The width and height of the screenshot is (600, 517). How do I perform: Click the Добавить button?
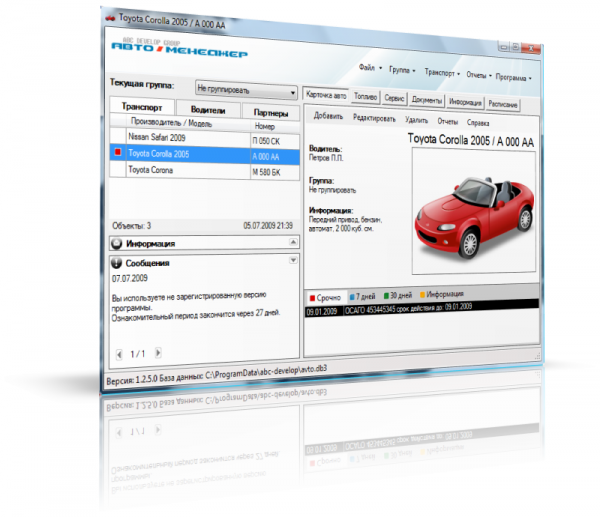coord(328,116)
